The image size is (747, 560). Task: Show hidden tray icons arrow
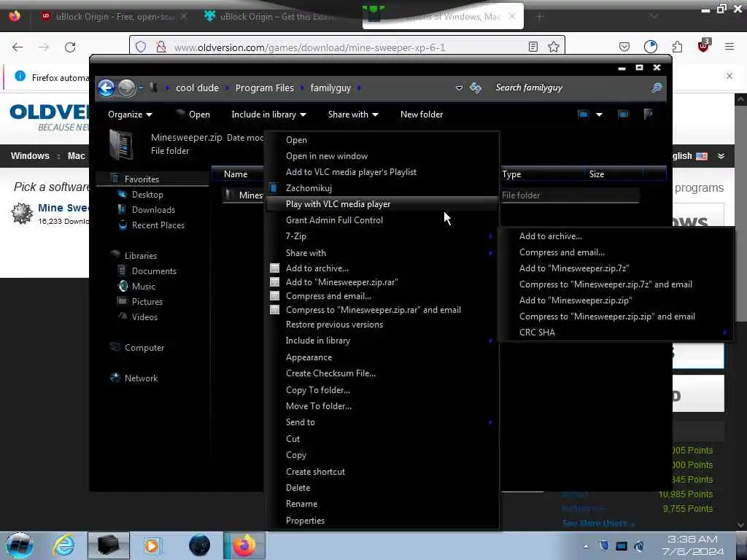click(x=586, y=546)
